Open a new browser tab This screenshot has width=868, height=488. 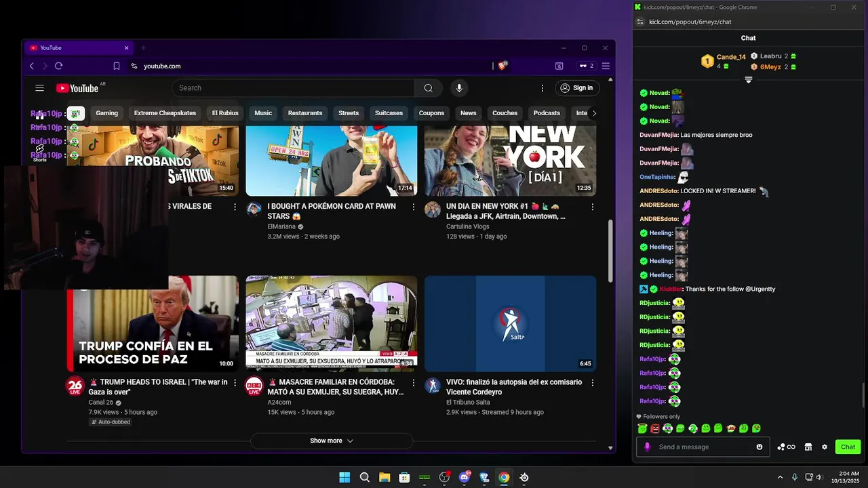143,48
